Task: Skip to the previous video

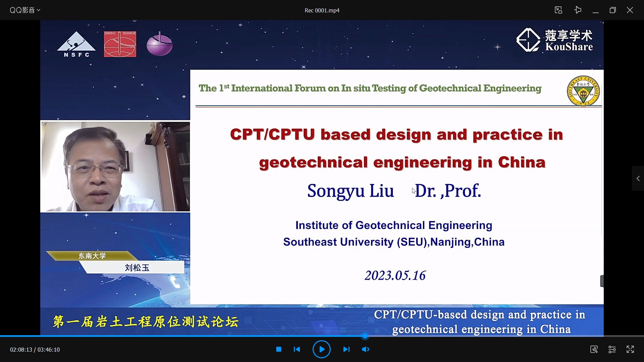Action: click(x=297, y=349)
